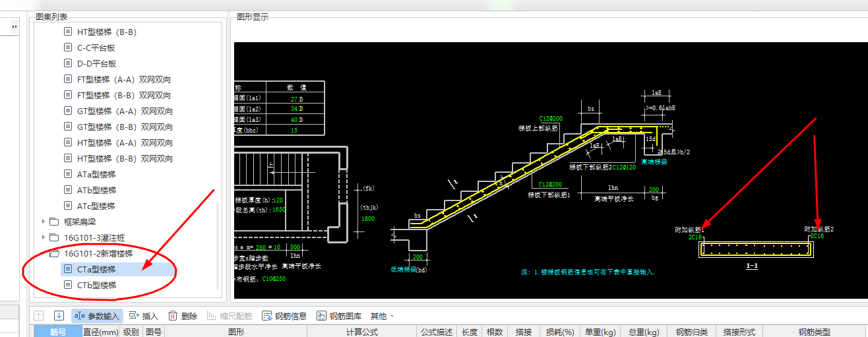Click 框架扁梁 folder label
This screenshot has width=868, height=337.
tap(80, 222)
